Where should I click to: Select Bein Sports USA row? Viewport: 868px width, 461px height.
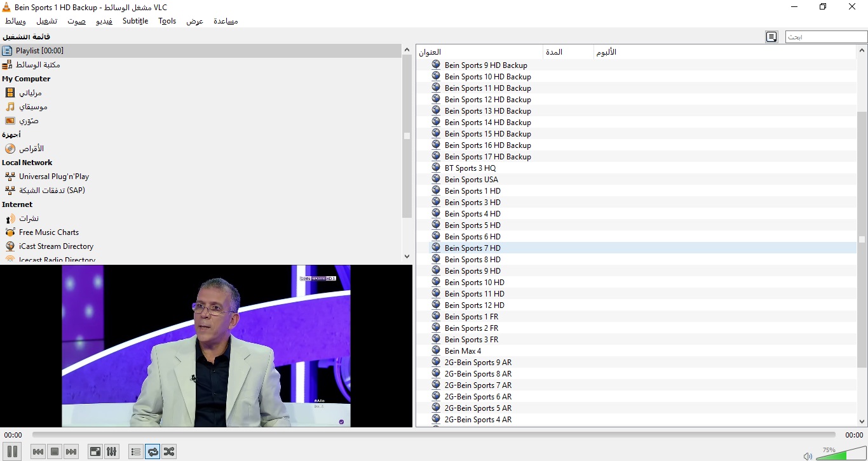point(637,180)
